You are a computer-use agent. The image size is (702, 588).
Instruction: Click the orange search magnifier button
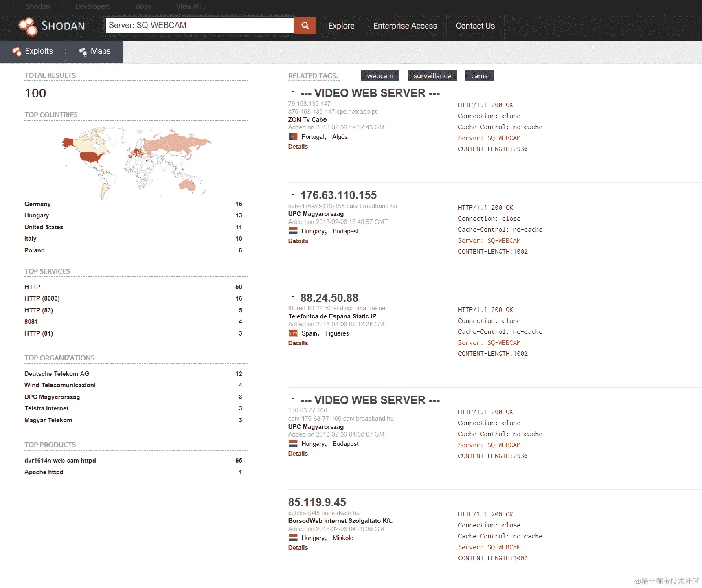tap(305, 26)
